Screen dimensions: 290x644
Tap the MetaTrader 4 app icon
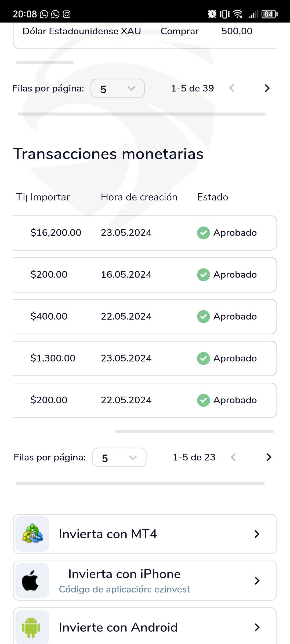[32, 534]
